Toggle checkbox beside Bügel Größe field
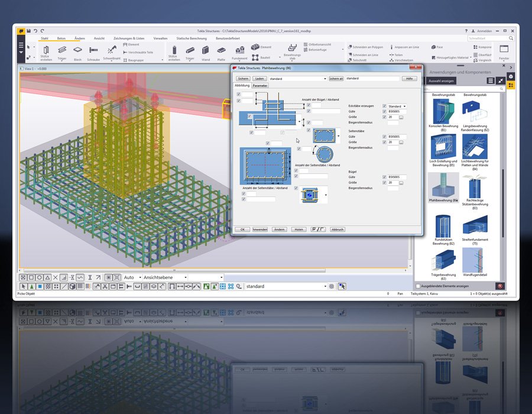532x414 pixels. [x=384, y=183]
